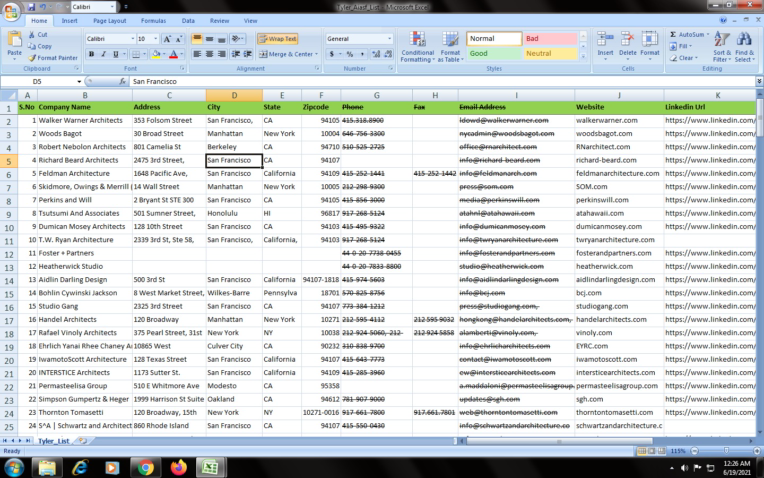Image resolution: width=764 pixels, height=478 pixels.
Task: Open the Data tab
Action: click(188, 21)
